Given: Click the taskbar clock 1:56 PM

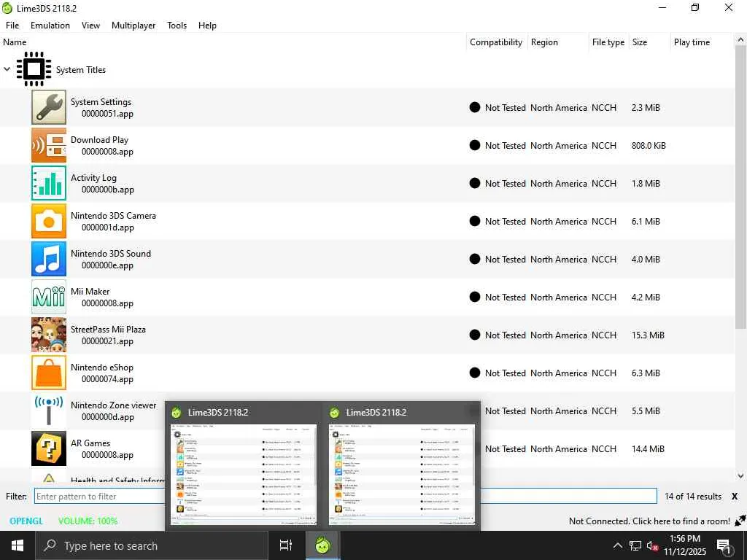Looking at the screenshot, I should click(685, 539).
